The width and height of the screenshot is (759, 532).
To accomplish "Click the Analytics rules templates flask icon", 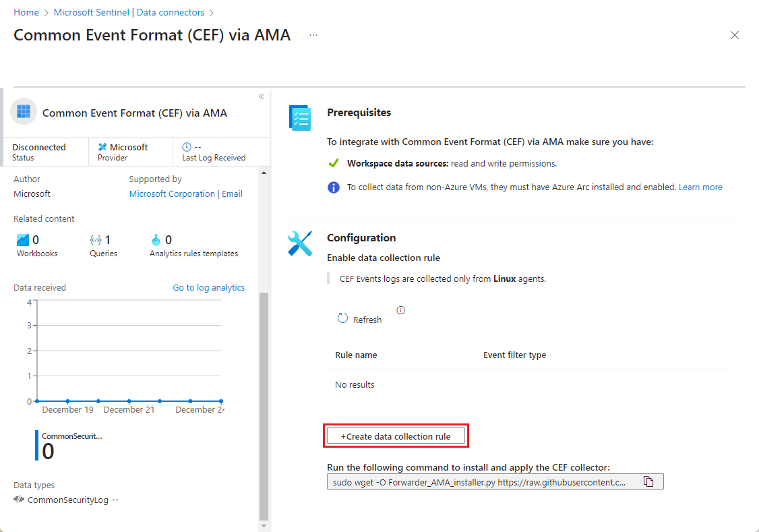I will click(x=156, y=240).
